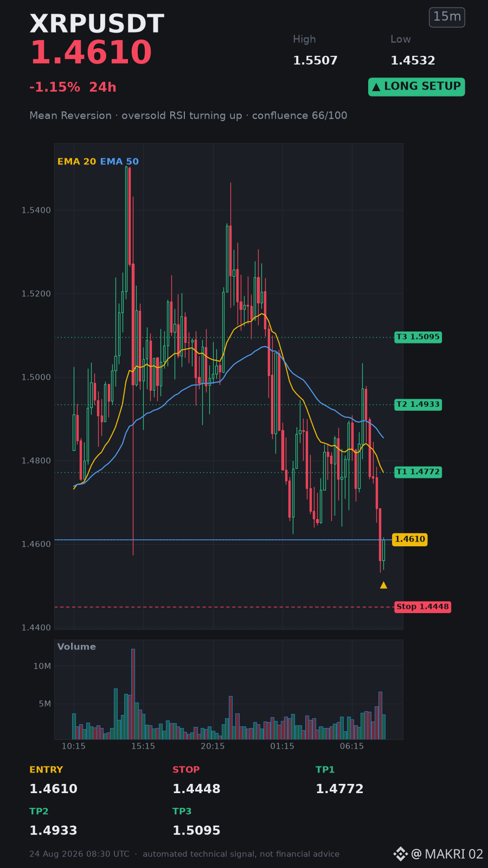The height and width of the screenshot is (868, 488).
Task: Click the STOP value 1.4448
Action: tap(196, 789)
